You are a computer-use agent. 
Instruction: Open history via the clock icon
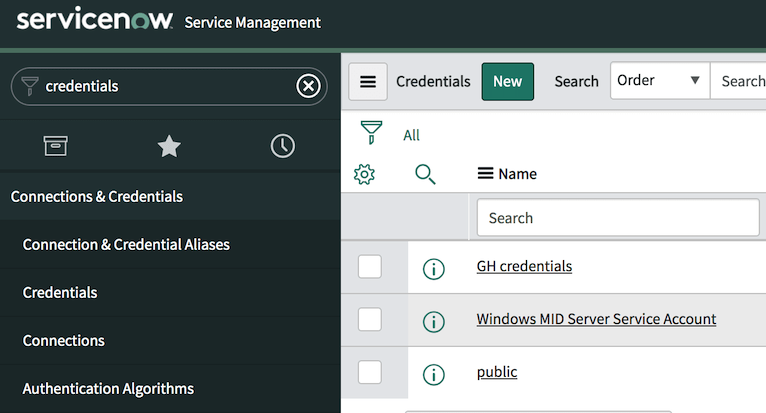pyautogui.click(x=283, y=146)
